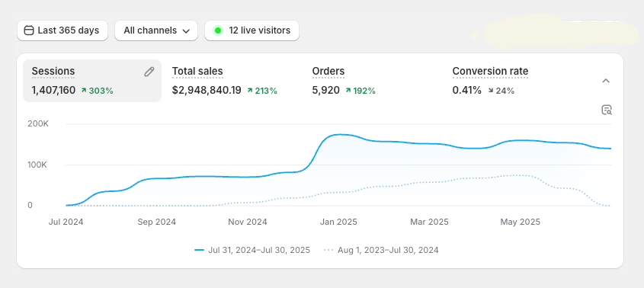Click the 24% conversion rate decrease indicator
Viewport: 644px width, 288px height.
point(501,91)
